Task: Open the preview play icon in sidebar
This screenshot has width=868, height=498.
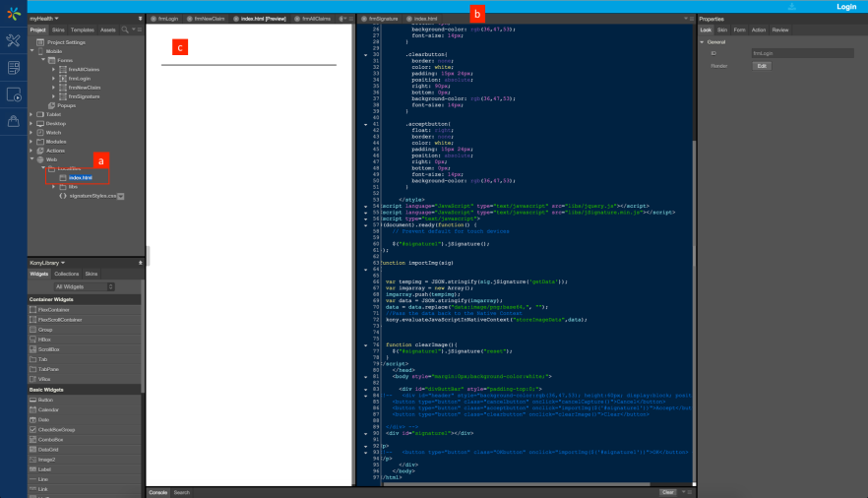Action: (14, 94)
